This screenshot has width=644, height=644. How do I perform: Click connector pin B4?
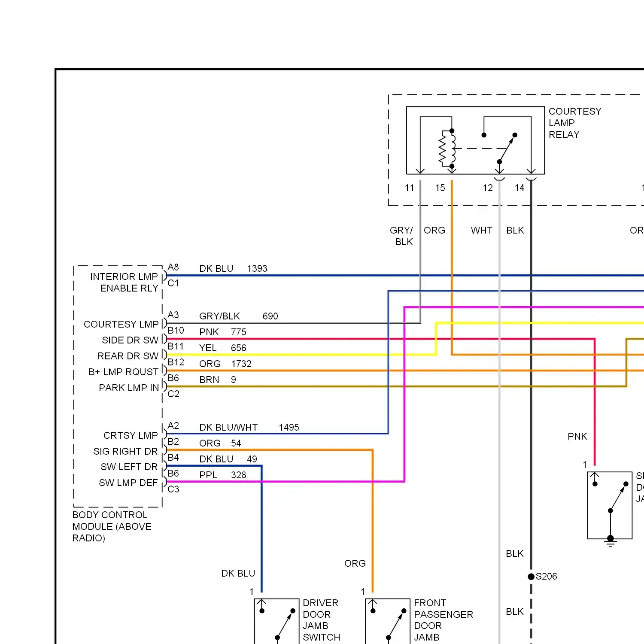pos(173,458)
